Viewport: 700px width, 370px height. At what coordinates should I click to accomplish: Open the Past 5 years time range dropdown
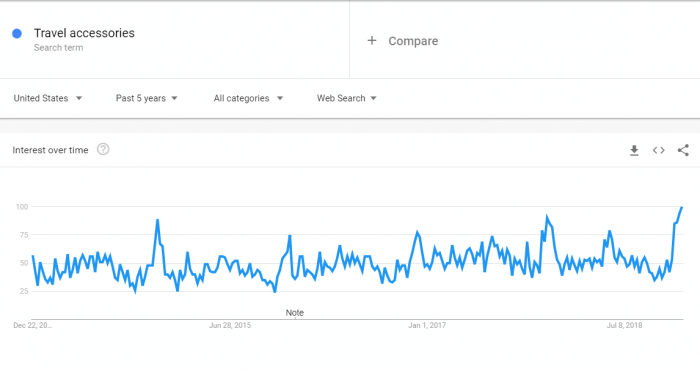coord(146,98)
